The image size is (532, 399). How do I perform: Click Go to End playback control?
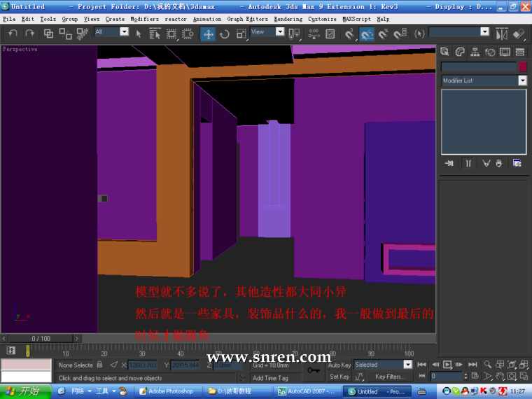[x=472, y=365]
